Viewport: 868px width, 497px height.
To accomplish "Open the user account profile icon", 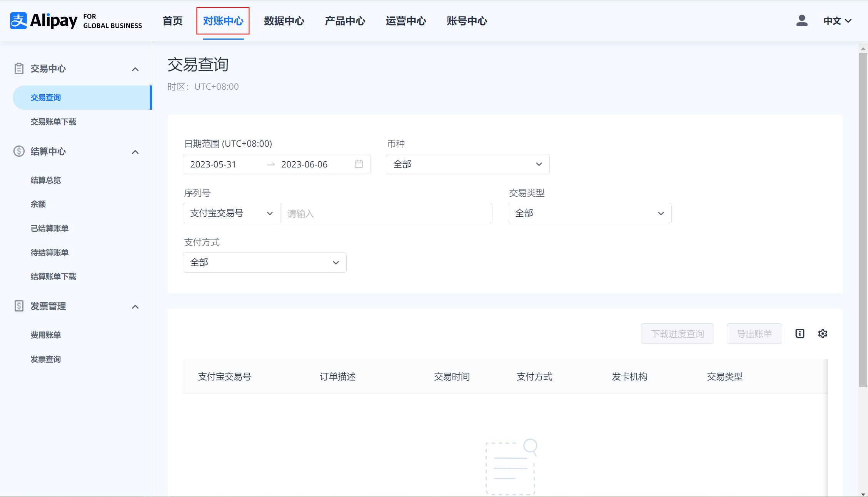I will point(802,21).
